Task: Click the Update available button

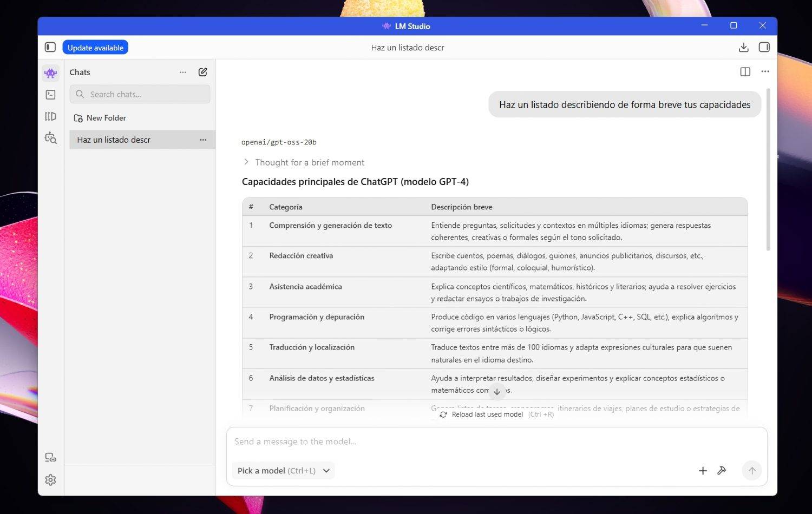Action: 95,48
